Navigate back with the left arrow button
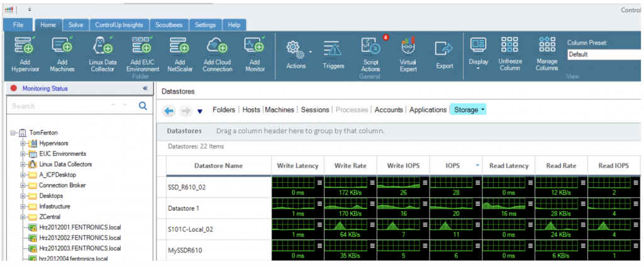644x267 pixels. tap(169, 111)
